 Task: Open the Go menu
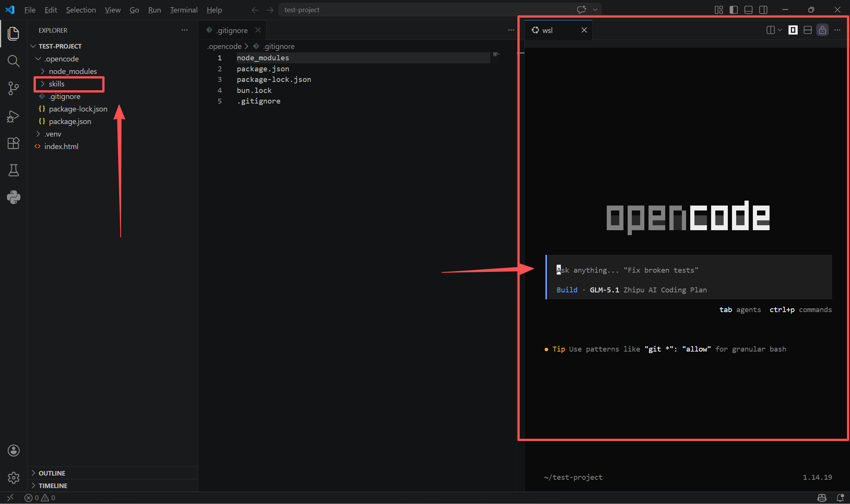134,10
